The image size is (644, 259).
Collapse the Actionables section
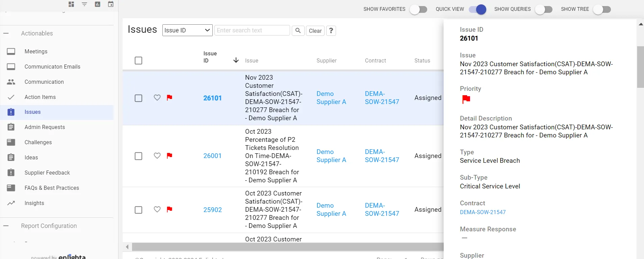pos(6,33)
